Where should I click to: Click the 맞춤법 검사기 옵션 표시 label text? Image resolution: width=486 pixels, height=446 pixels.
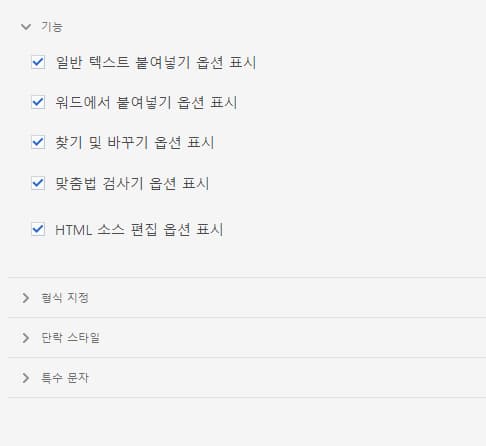tap(132, 183)
